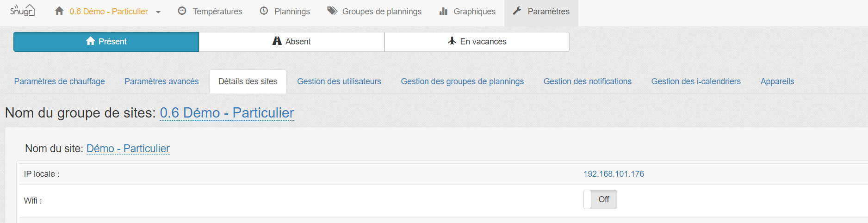Click the Snugr logo

(x=22, y=10)
